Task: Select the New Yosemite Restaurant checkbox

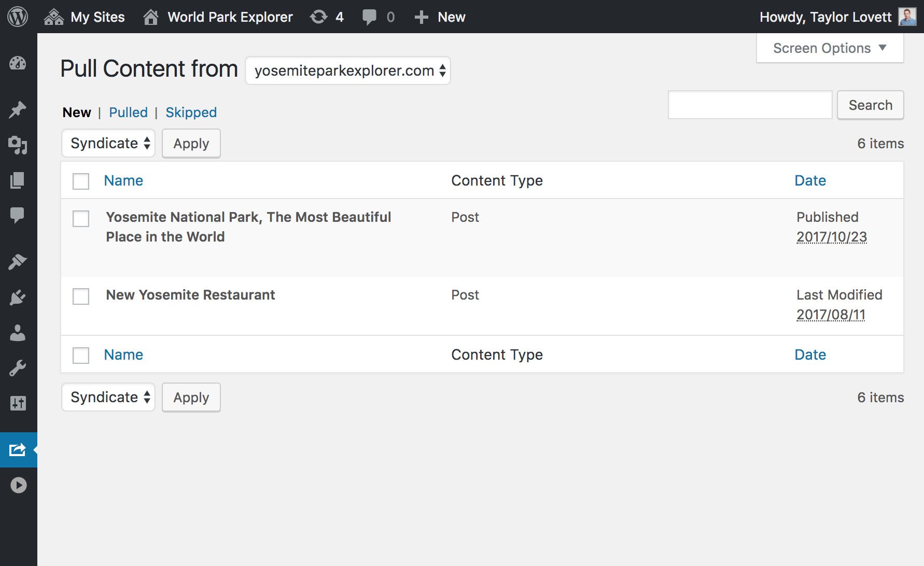Action: click(x=81, y=296)
